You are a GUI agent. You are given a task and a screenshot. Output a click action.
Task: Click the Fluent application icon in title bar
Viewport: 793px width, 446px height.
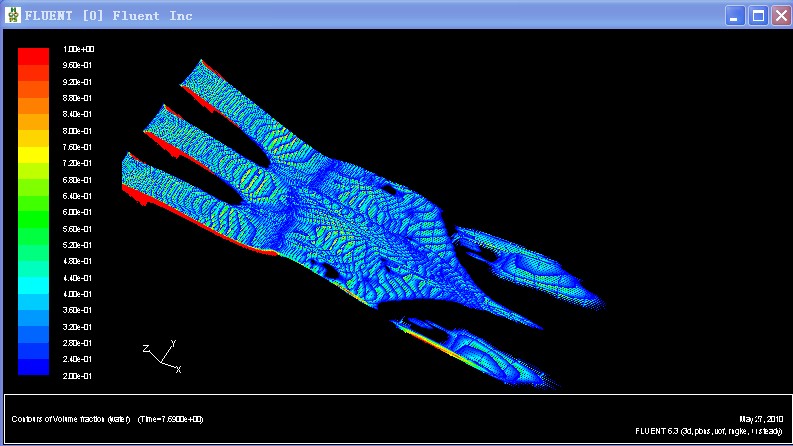[x=12, y=15]
